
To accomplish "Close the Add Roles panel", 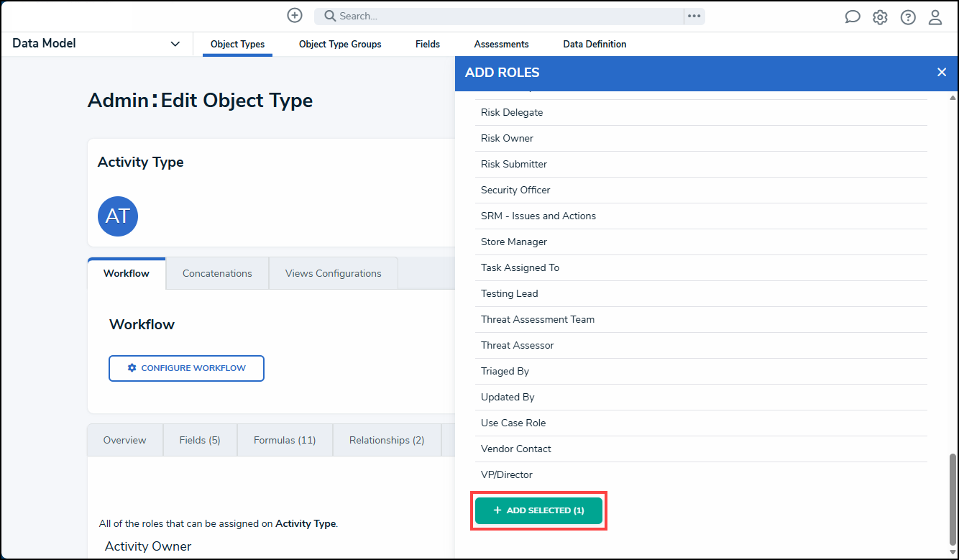I will [942, 72].
